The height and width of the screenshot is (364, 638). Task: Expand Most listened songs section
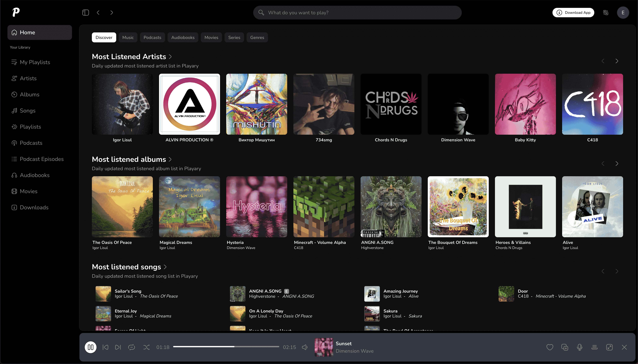(129, 267)
